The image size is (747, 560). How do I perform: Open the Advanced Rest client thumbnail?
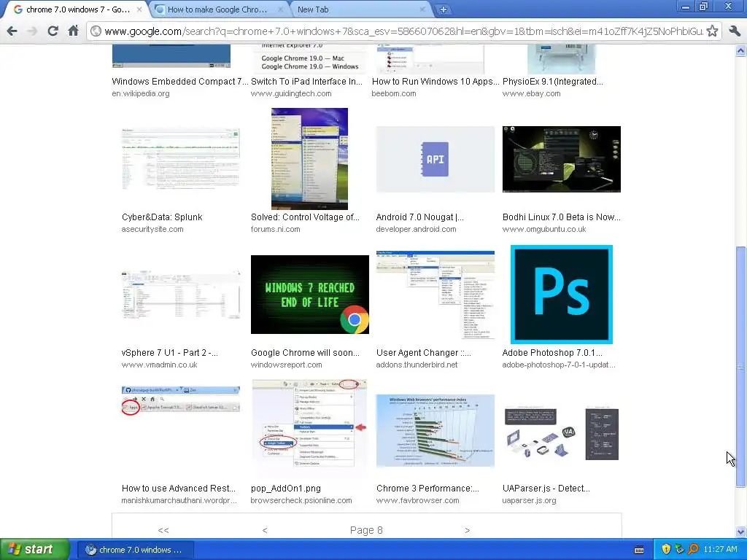pos(181,400)
